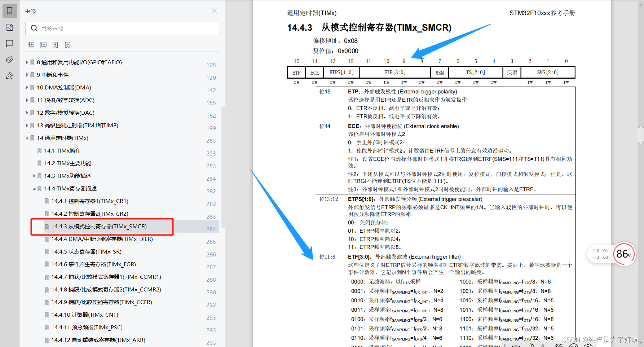
Task: Close the 书签 bookmarks panel
Action: pos(215,11)
